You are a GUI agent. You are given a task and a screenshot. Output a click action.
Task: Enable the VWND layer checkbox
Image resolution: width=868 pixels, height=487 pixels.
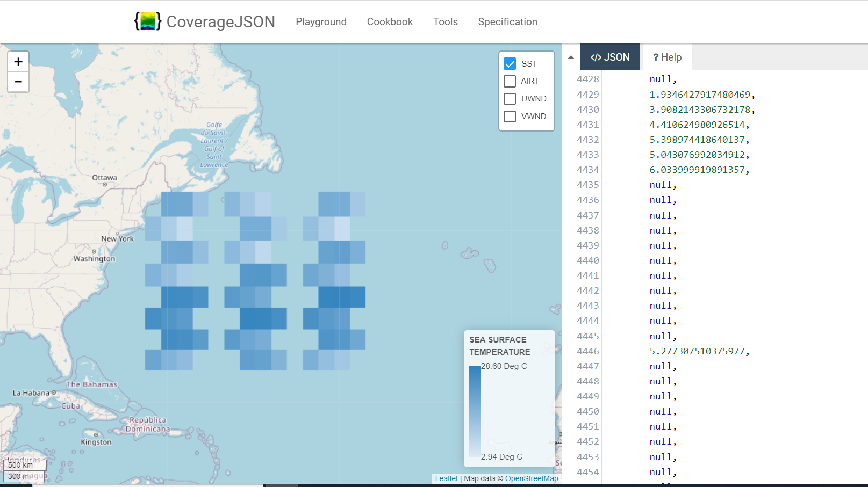[509, 117]
